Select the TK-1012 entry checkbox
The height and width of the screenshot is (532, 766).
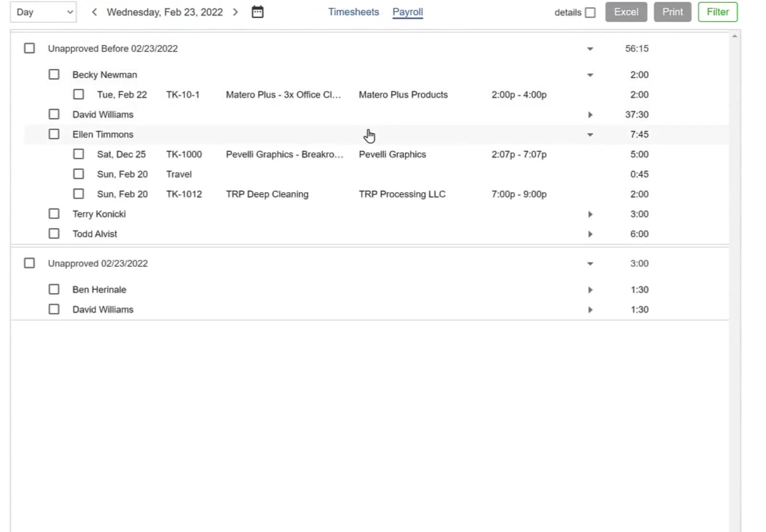pyautogui.click(x=79, y=194)
